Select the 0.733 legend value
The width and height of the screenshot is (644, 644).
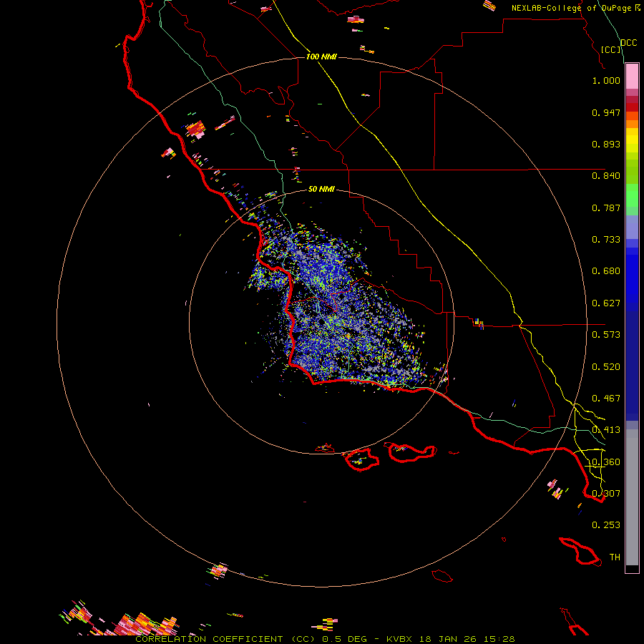click(x=606, y=240)
